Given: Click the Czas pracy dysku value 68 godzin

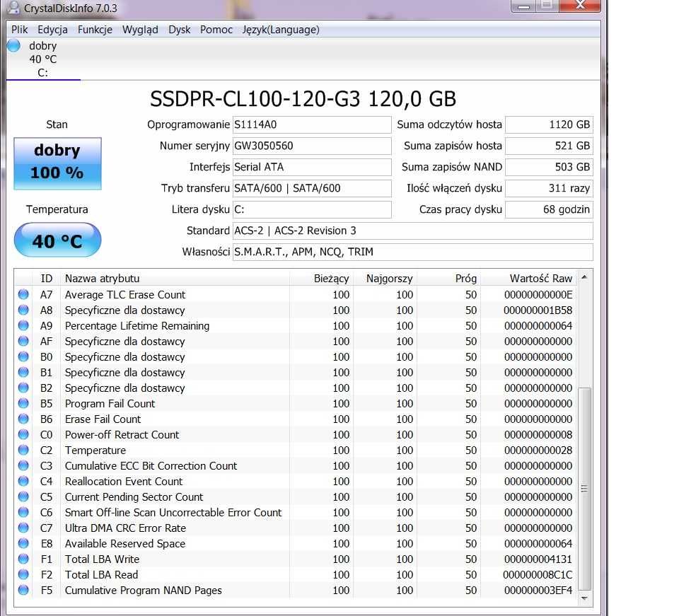Looking at the screenshot, I should (549, 209).
